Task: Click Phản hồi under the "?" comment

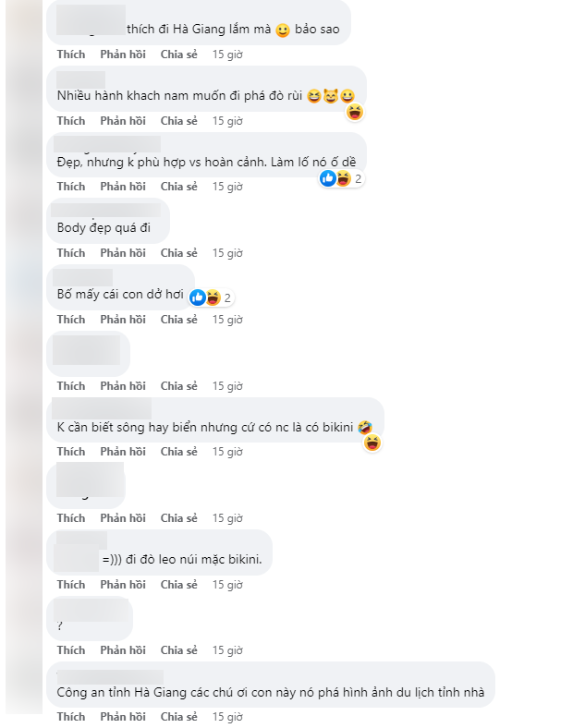Action: point(123,650)
